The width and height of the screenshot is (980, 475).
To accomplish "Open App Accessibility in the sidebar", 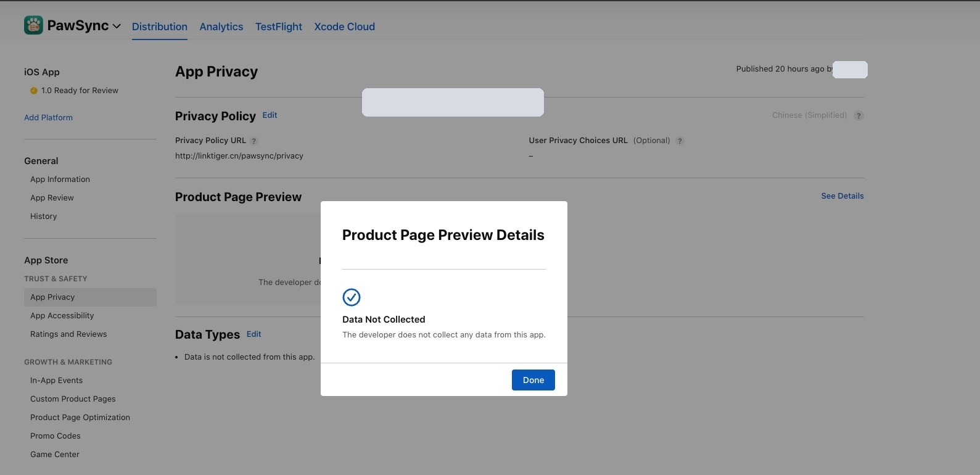I will coord(62,315).
